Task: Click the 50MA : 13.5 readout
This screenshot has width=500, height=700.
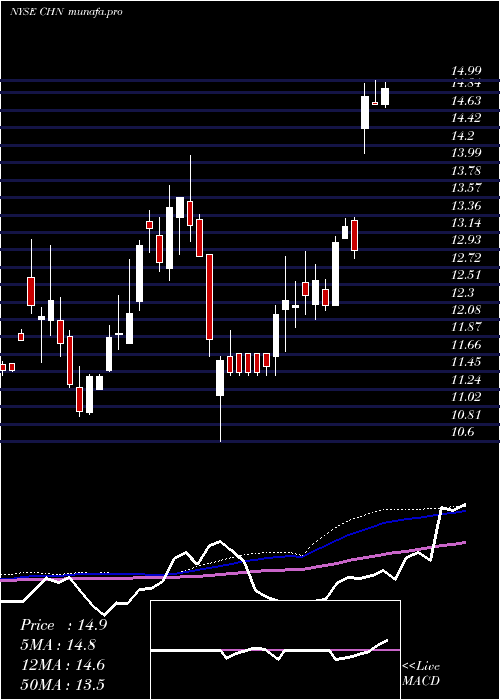Action: 62,685
